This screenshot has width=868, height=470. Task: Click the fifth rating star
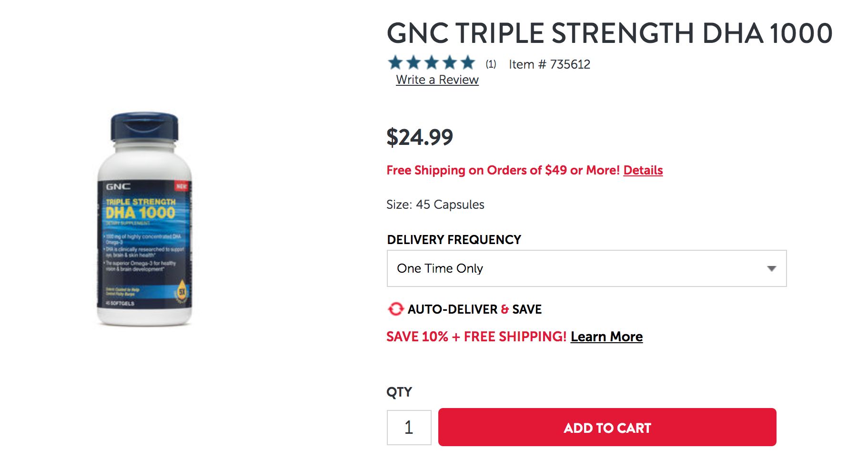pyautogui.click(x=468, y=62)
